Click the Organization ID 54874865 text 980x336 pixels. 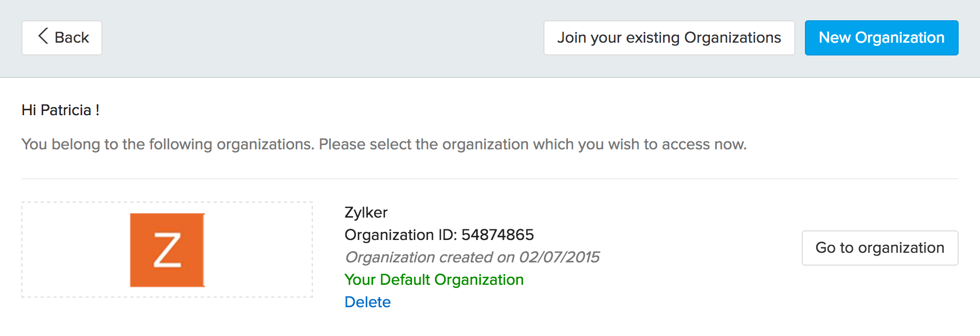439,234
